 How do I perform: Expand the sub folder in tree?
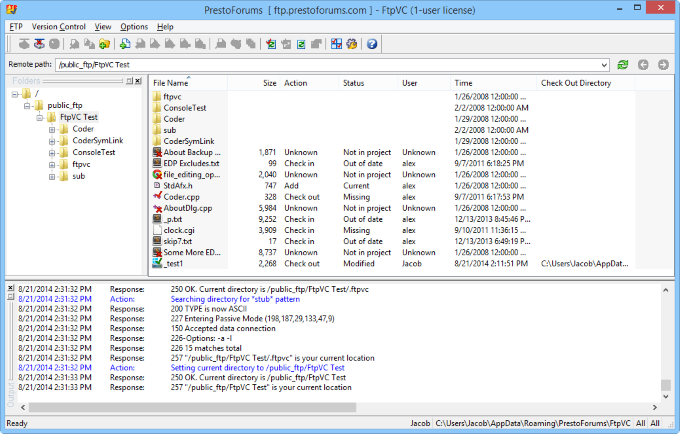[x=52, y=176]
